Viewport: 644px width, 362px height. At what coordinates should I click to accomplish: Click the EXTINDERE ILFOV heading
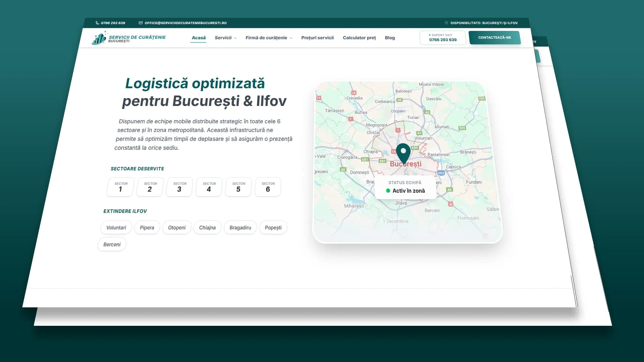pos(125,211)
